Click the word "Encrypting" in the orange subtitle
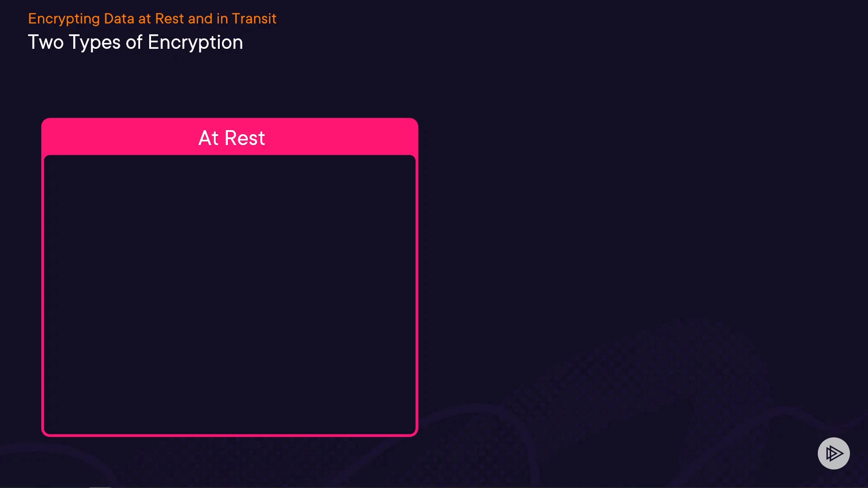 pos(64,19)
